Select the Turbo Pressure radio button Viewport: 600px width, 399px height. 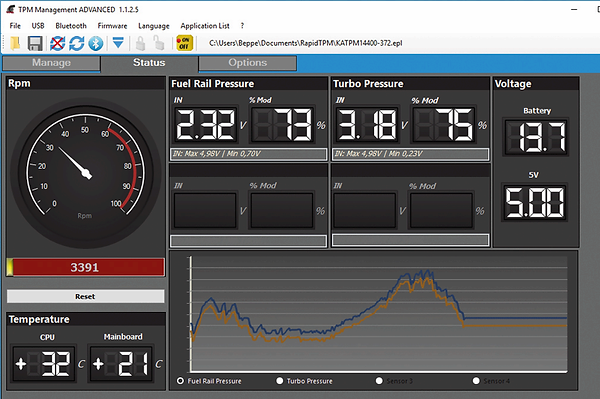click(280, 381)
